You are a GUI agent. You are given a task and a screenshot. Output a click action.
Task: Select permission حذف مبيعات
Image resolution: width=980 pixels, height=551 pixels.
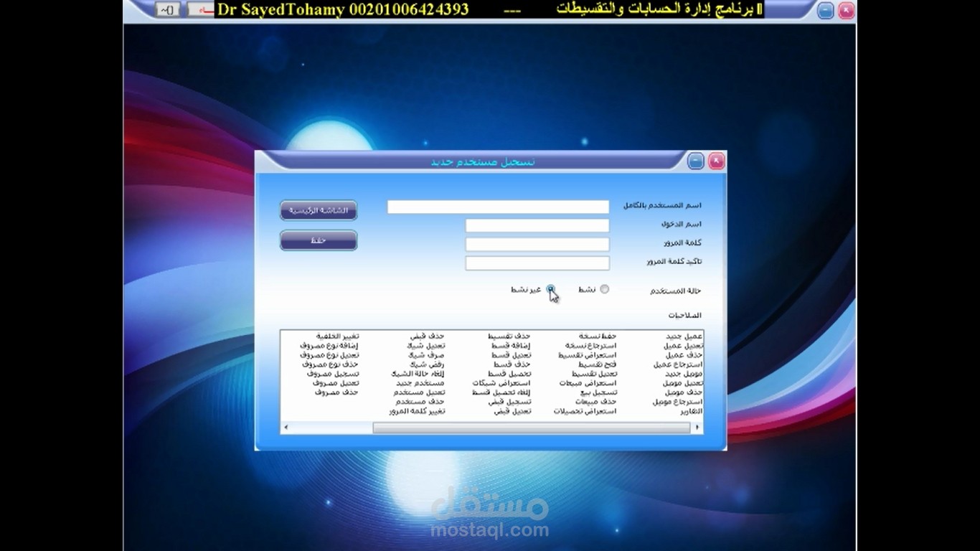point(596,402)
